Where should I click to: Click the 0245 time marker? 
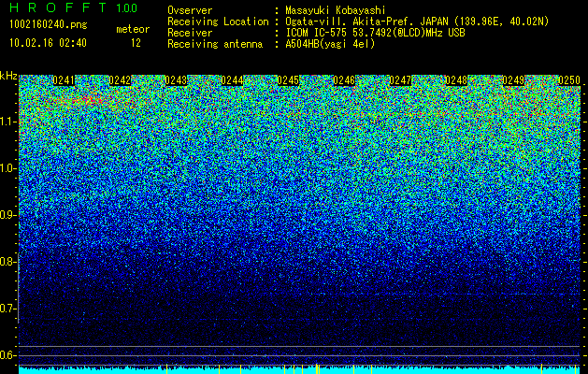[x=288, y=80]
